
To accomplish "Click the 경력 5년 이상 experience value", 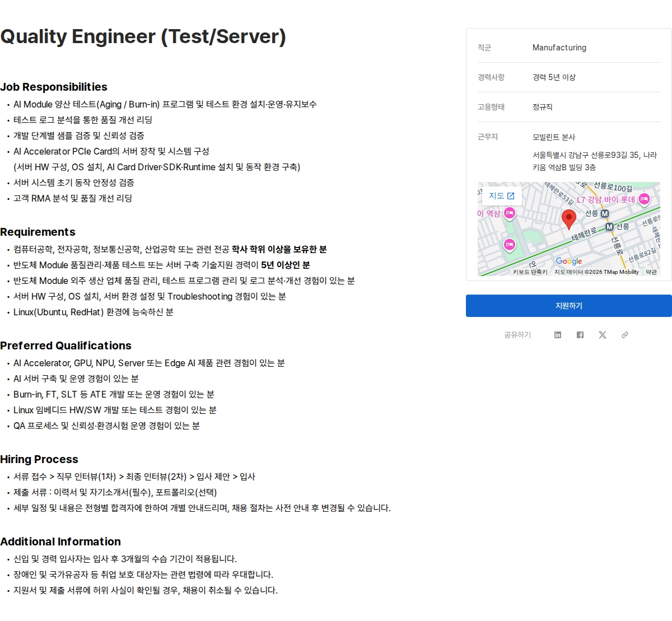I will 554,77.
